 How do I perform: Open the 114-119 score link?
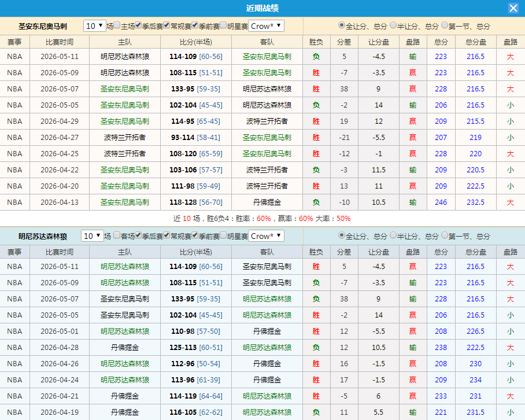183,396
